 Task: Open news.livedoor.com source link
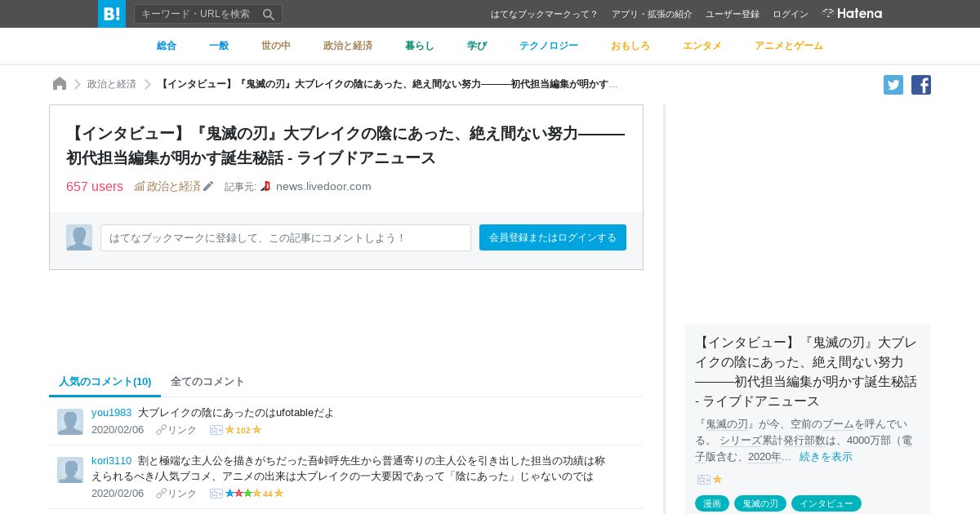323,186
